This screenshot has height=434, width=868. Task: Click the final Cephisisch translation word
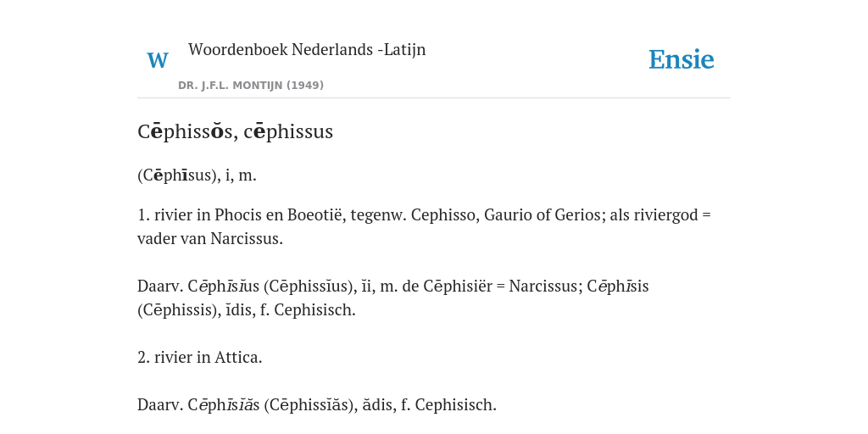(x=455, y=405)
